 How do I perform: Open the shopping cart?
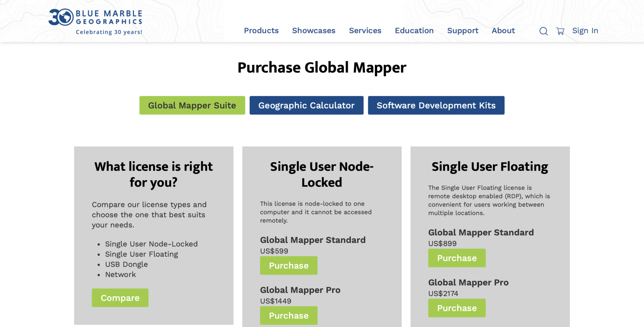560,31
